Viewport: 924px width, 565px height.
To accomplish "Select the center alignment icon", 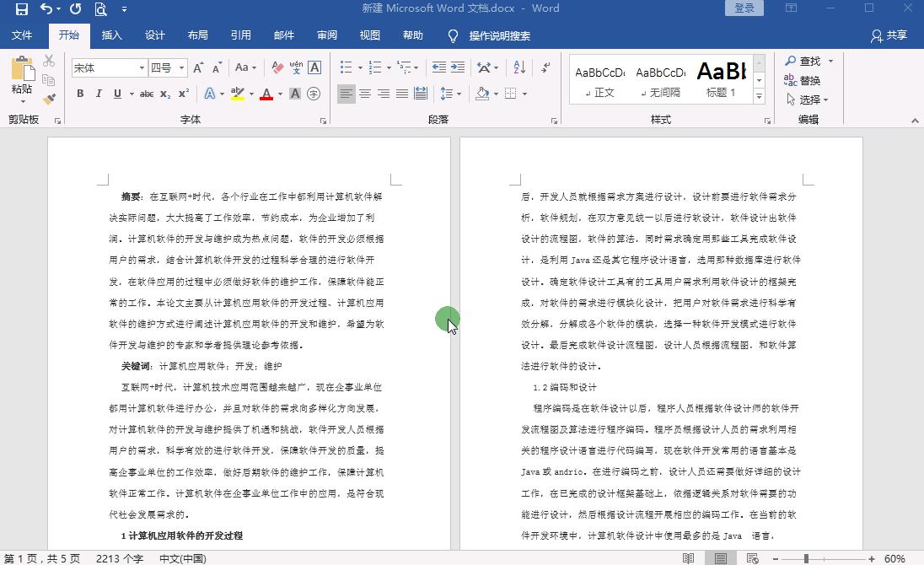I will click(363, 94).
